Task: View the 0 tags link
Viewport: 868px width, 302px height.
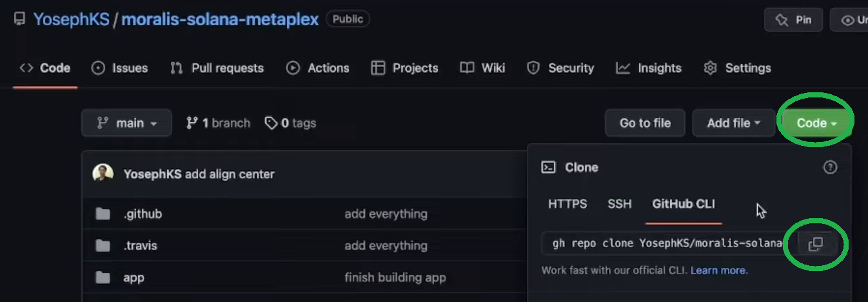Action: [290, 123]
